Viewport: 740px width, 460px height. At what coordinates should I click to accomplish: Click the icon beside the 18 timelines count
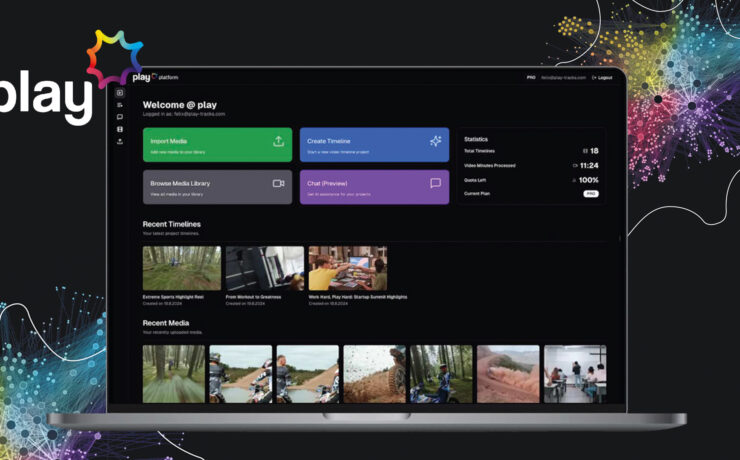pyautogui.click(x=585, y=151)
